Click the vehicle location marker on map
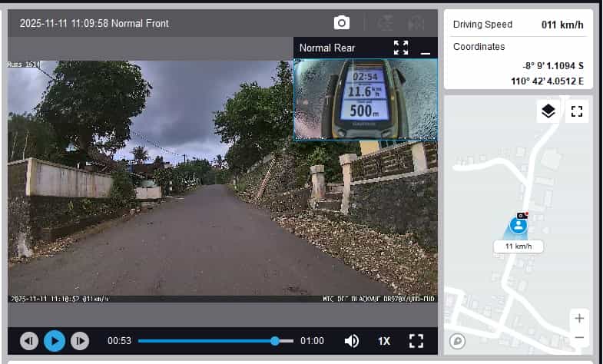603x364 pixels. [519, 225]
